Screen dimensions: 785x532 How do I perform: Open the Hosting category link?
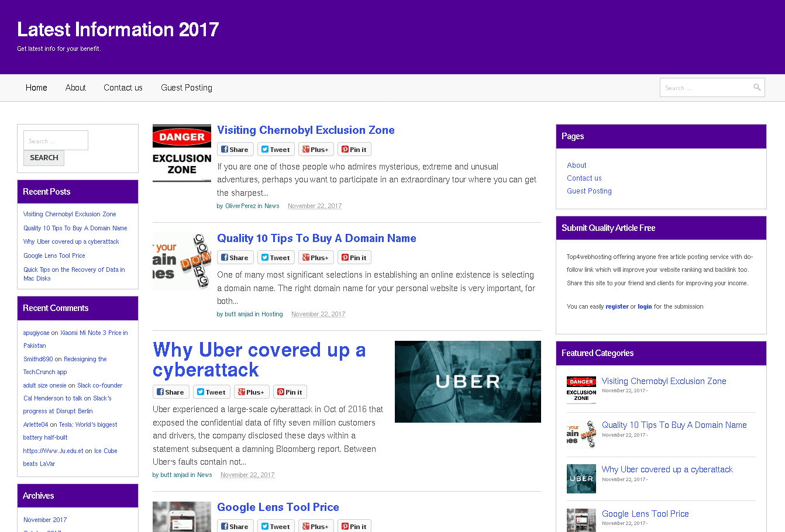click(x=272, y=314)
